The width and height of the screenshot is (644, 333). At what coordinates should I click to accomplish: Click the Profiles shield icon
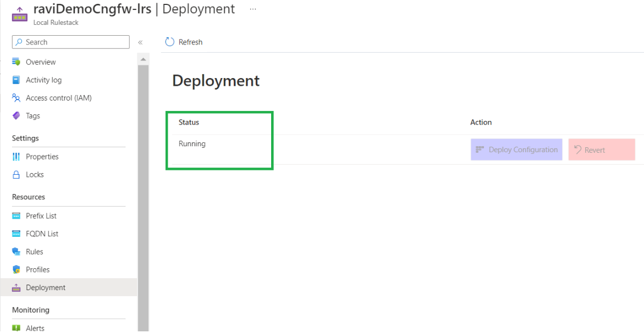[16, 270]
